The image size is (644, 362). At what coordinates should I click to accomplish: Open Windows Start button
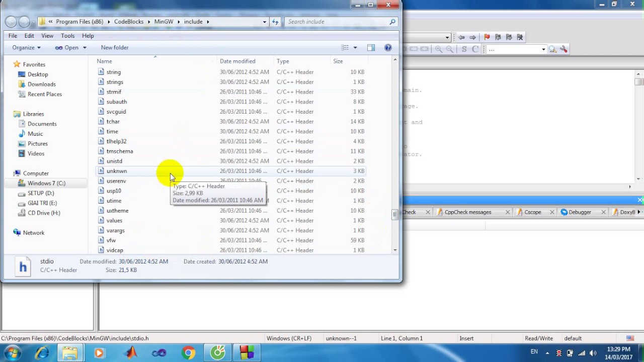tap(12, 352)
